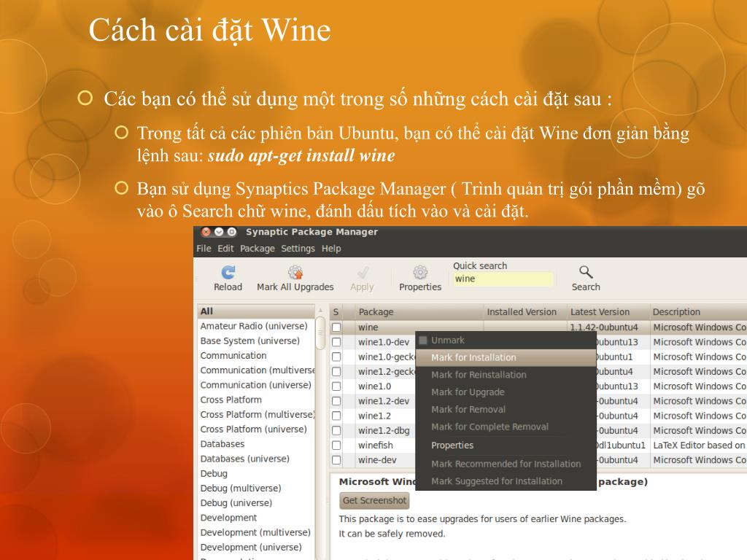
Task: Click the greyed Apply checkmark icon
Action: pos(363,272)
